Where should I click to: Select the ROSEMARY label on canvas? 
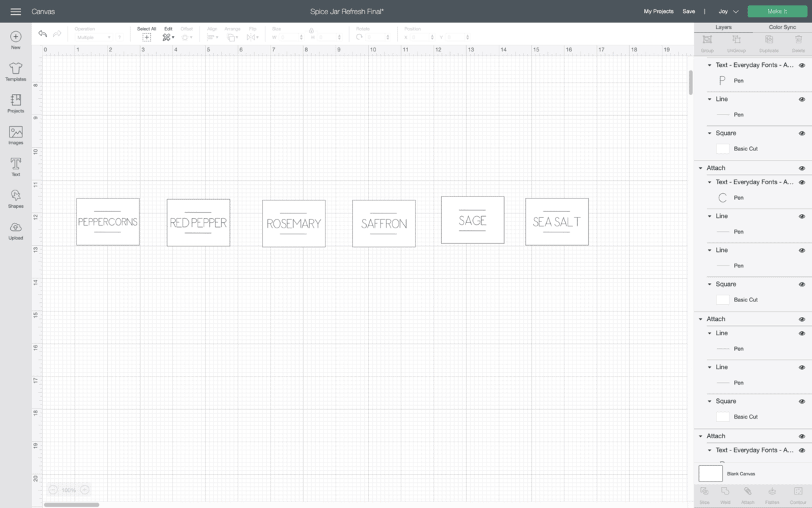[x=294, y=224]
